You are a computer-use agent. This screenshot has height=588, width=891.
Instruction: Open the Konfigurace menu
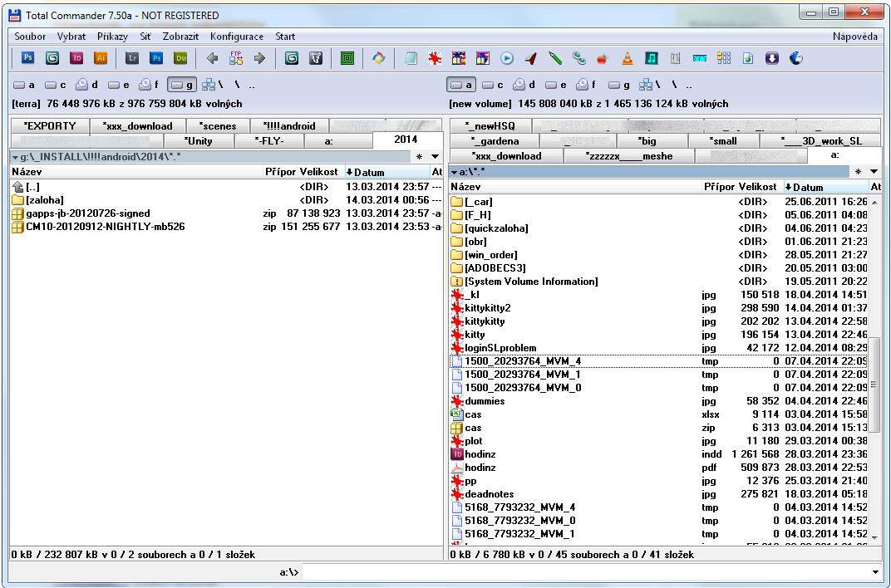click(x=237, y=37)
